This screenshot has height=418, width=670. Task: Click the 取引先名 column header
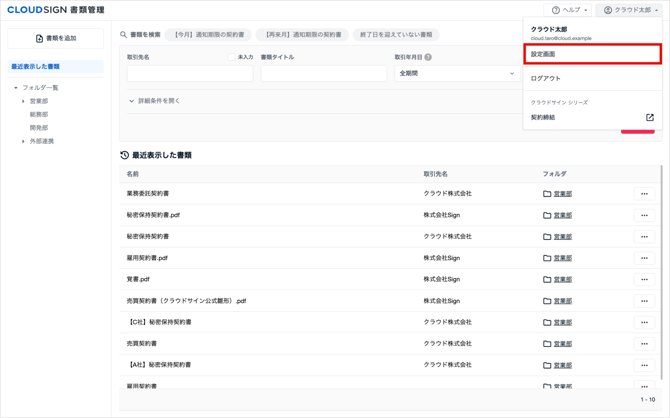(x=435, y=174)
